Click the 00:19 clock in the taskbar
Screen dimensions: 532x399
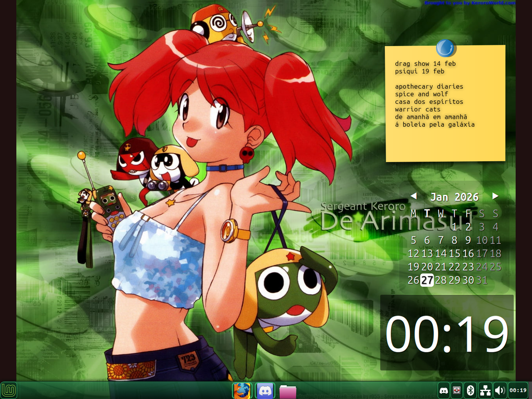(x=518, y=390)
